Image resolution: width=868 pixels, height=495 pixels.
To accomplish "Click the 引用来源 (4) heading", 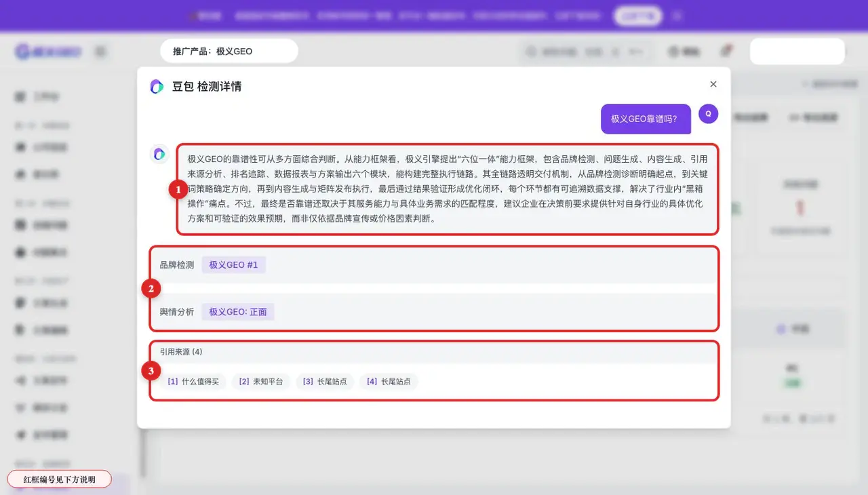I will 181,352.
